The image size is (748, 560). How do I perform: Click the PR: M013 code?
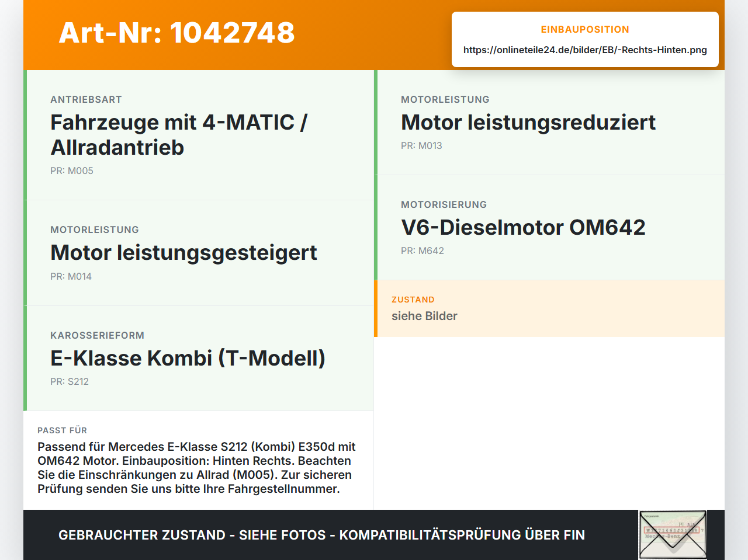pyautogui.click(x=421, y=146)
